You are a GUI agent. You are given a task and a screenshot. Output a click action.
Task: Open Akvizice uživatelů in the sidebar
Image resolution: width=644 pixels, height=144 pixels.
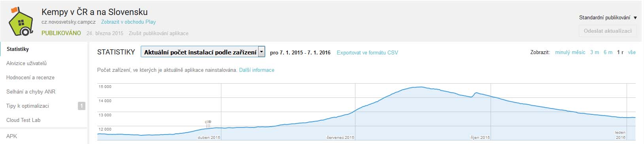[x=26, y=64]
